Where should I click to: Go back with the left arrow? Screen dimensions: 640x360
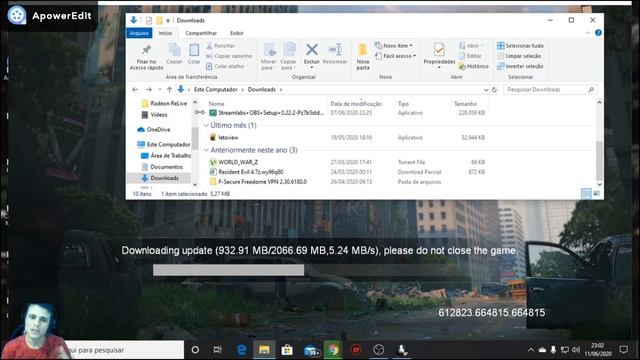(x=135, y=89)
